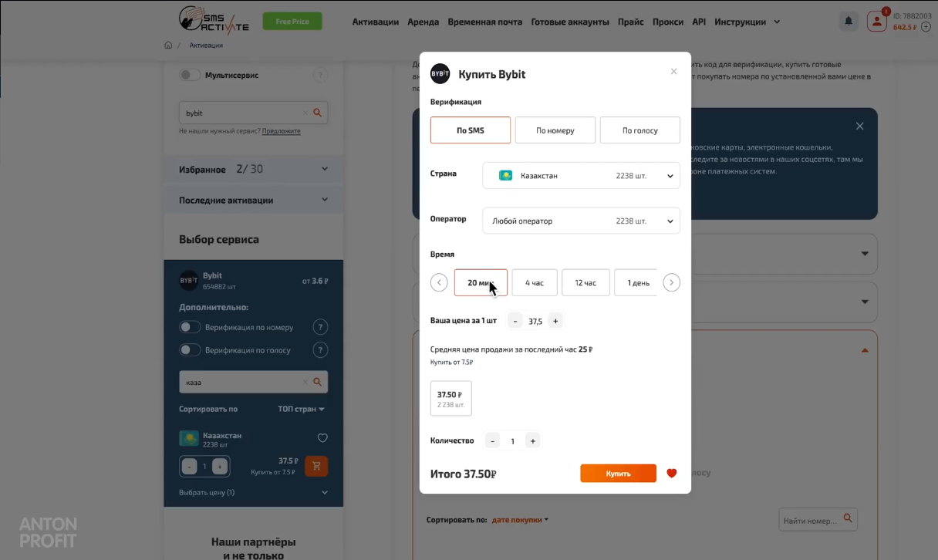Viewport: 938px width, 560px height.
Task: Open the user profile icon
Action: click(877, 21)
